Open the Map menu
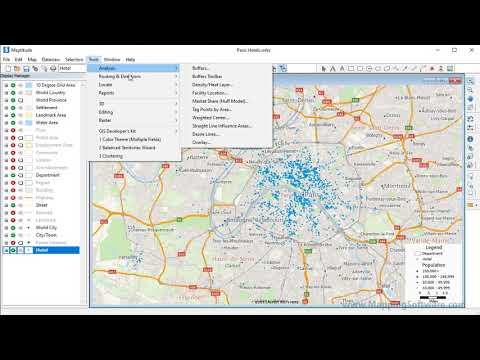This screenshot has width=480, height=360. [x=32, y=59]
